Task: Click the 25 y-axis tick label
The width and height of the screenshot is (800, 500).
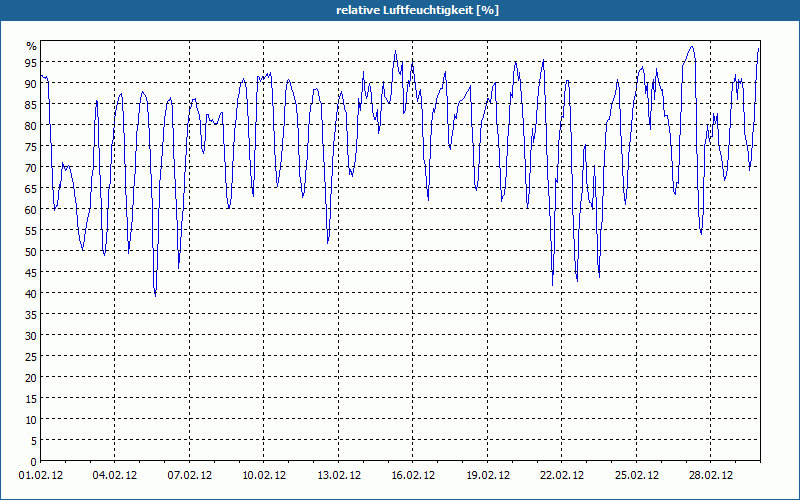Action: tap(31, 357)
